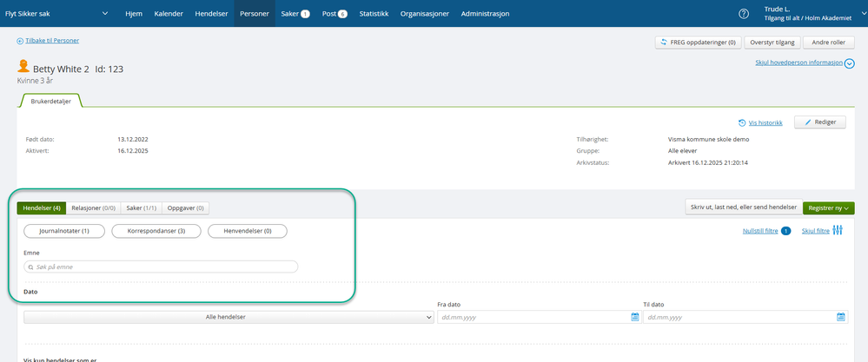Click the Aktivert value 16.12.2025
The height and width of the screenshot is (362, 868).
point(133,150)
